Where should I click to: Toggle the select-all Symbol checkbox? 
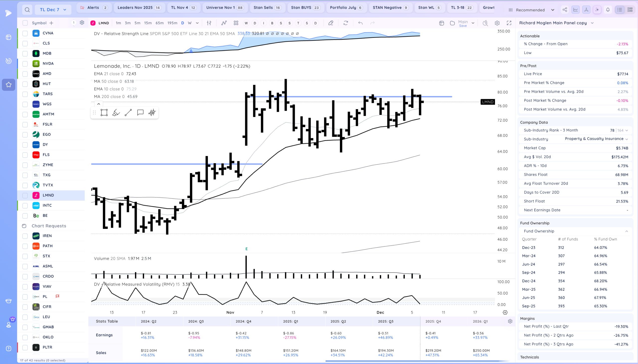tap(25, 23)
